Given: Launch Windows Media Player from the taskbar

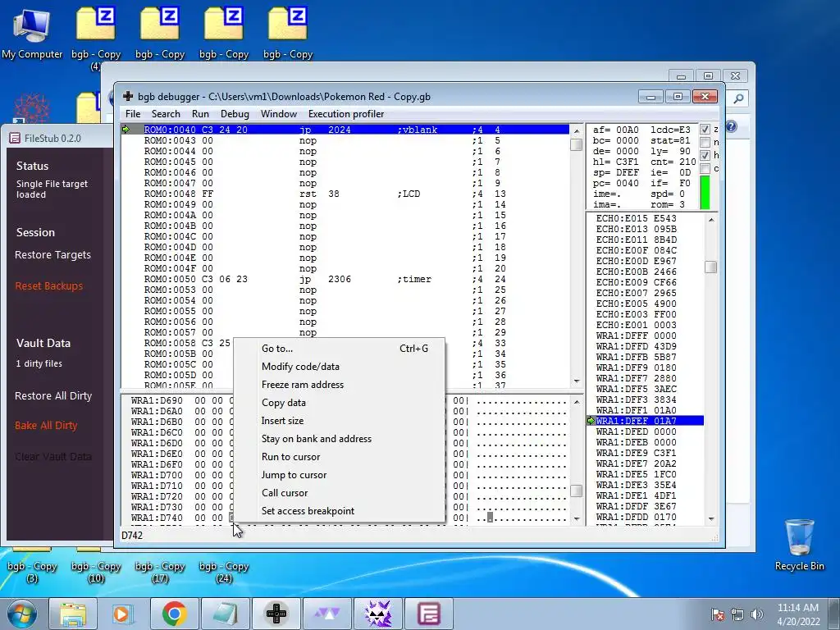Looking at the screenshot, I should coord(123,614).
